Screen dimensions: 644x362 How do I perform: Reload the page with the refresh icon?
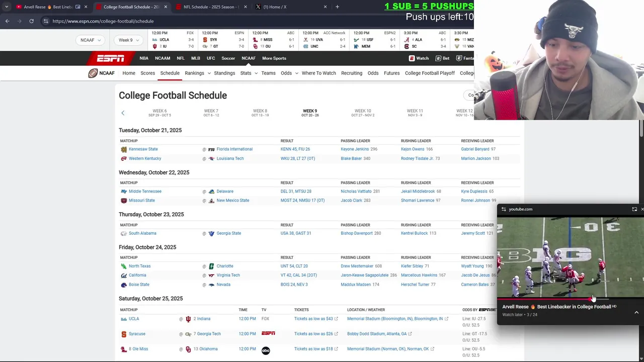click(x=31, y=21)
